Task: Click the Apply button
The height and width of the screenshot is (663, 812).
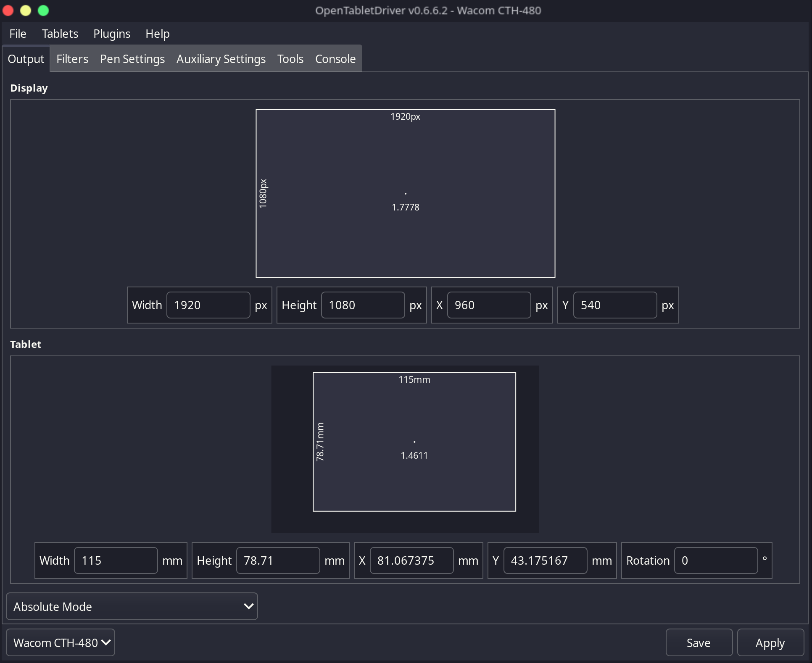Action: [770, 642]
